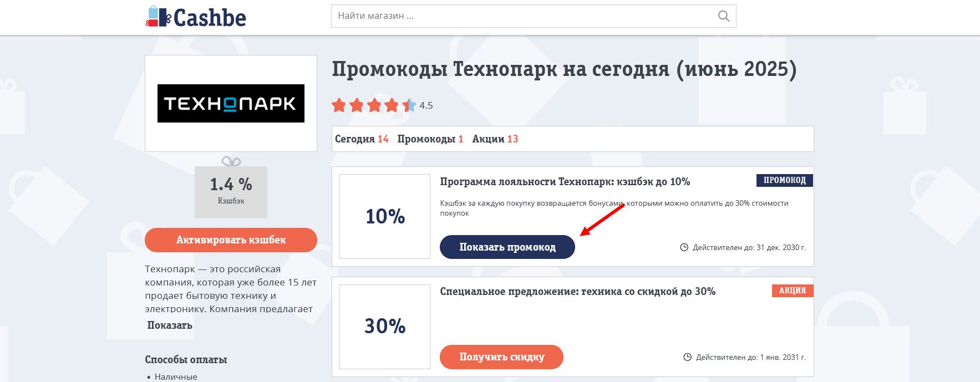This screenshot has height=382, width=980.
Task: Open 'Программа лояльности Технопарк' offer title
Action: point(565,182)
